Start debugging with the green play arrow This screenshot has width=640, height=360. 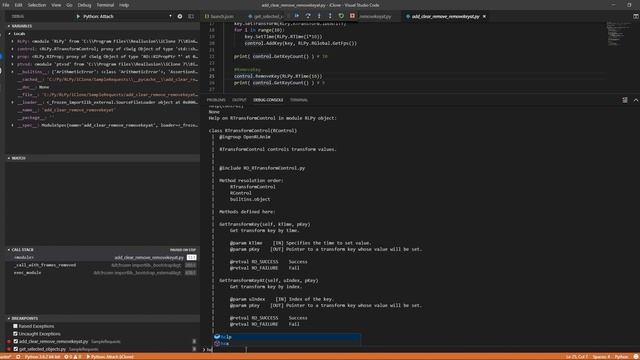tap(78, 16)
